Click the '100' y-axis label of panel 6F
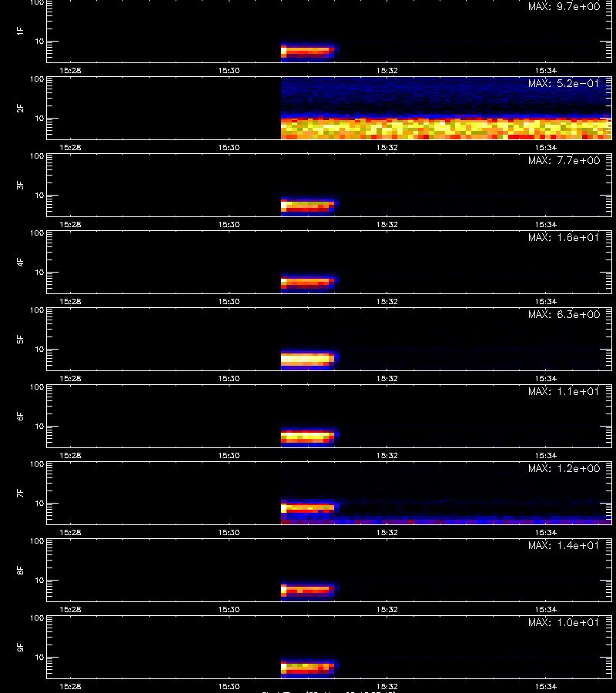Viewport: 616px width, 693px height. pyautogui.click(x=37, y=387)
